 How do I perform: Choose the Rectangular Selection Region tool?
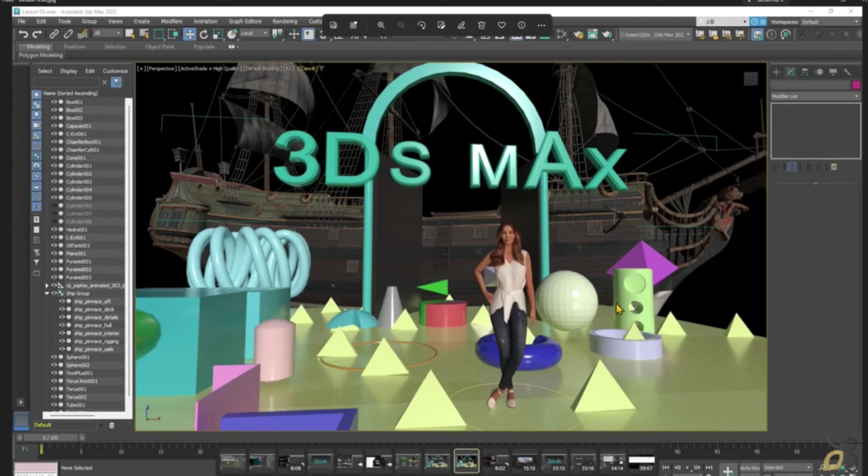[x=159, y=34]
